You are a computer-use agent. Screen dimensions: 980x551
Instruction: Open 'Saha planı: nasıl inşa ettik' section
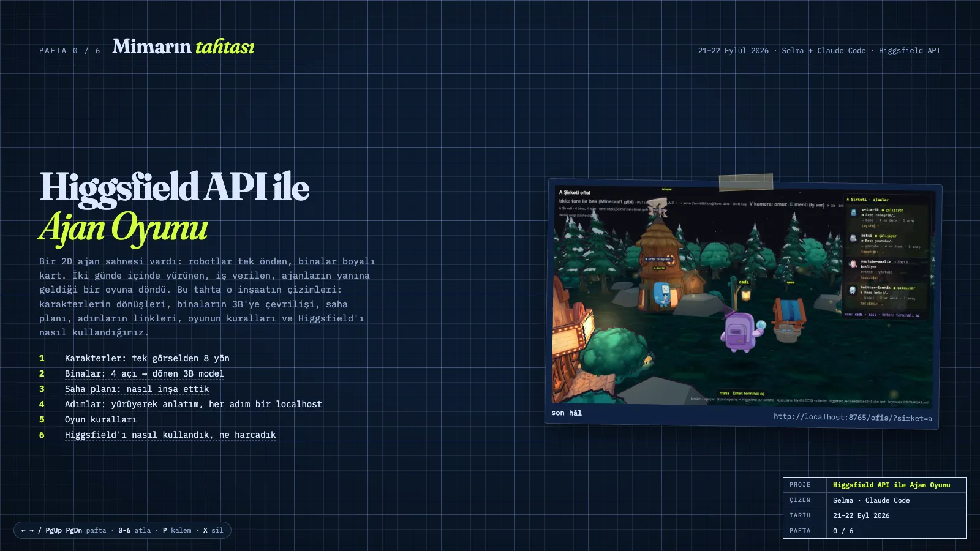[x=137, y=389]
